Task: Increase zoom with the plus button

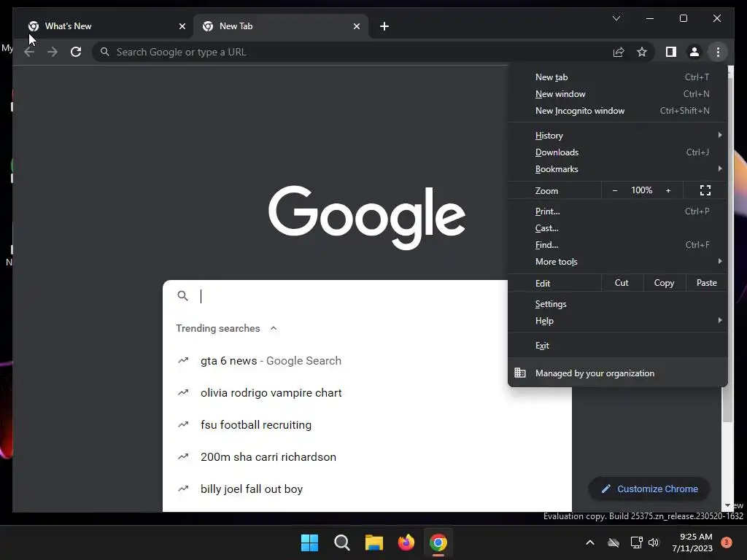Action: click(x=668, y=190)
